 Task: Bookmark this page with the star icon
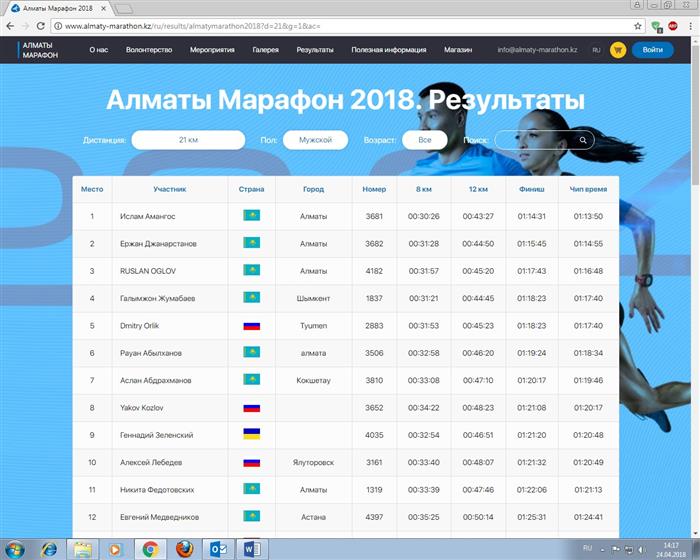(638, 26)
